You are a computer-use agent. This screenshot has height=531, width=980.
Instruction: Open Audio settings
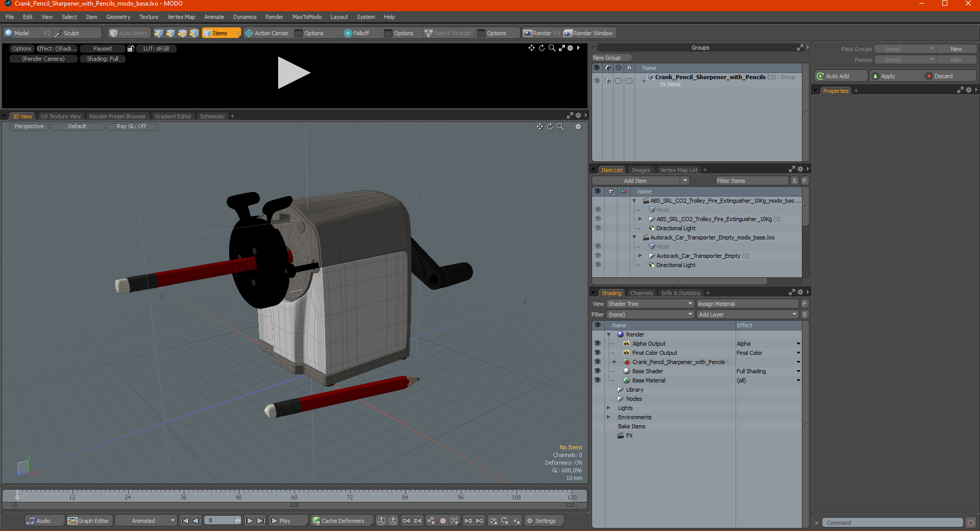coord(44,521)
